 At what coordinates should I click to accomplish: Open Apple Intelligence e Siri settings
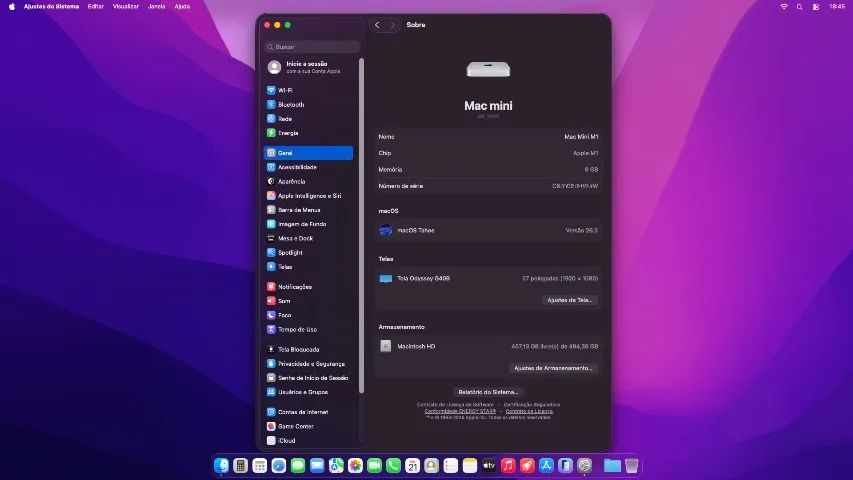tap(308, 195)
